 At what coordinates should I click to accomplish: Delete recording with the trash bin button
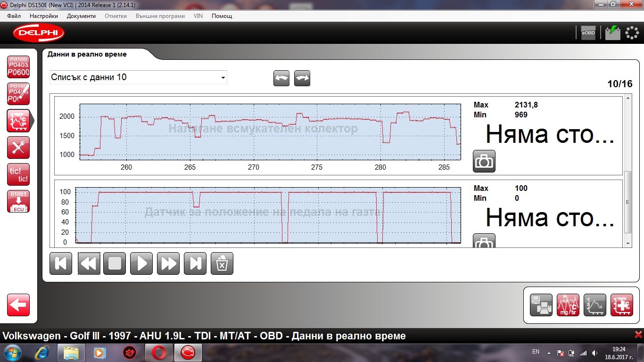[x=222, y=263]
